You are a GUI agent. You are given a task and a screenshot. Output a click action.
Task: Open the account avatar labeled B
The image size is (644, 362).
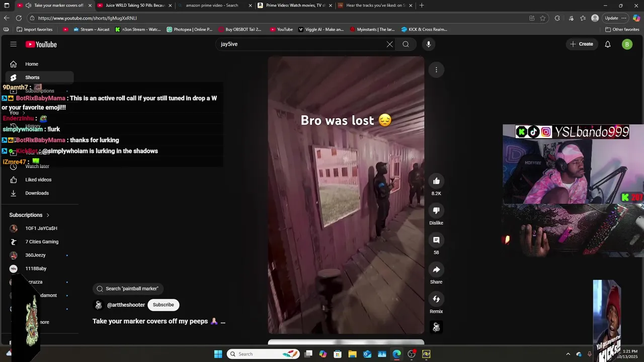[x=627, y=44]
